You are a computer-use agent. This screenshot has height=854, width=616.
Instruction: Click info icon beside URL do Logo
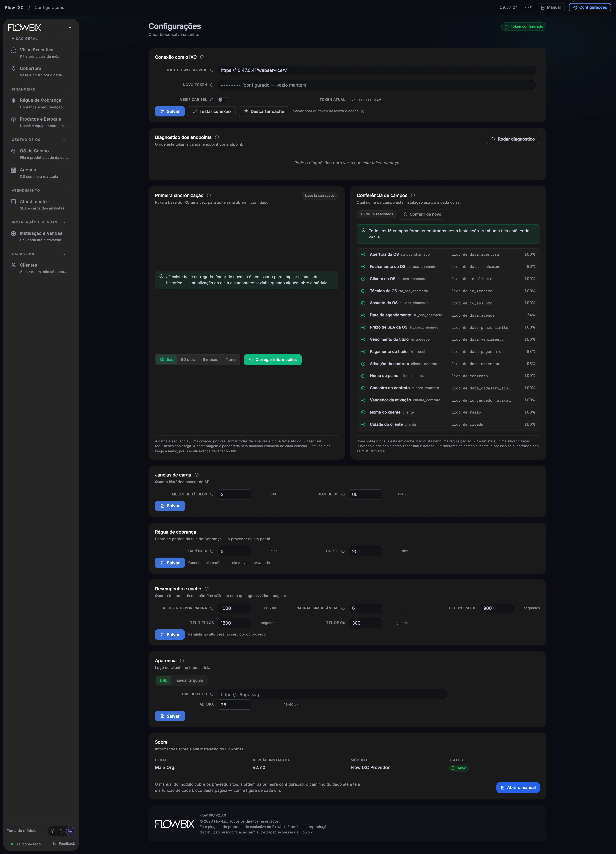coord(212,694)
